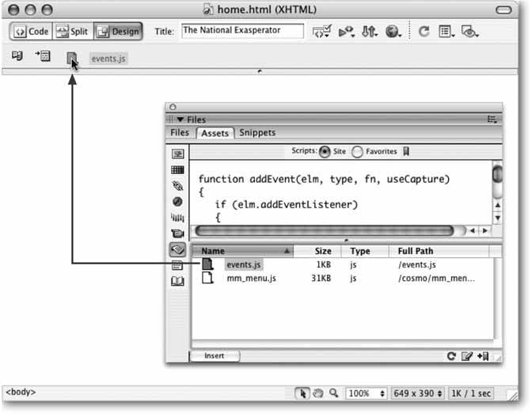Show Movies assets category

click(x=177, y=234)
